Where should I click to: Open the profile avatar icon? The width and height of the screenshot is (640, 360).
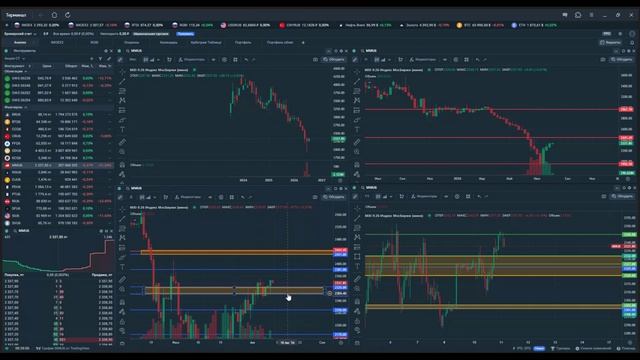click(x=631, y=34)
